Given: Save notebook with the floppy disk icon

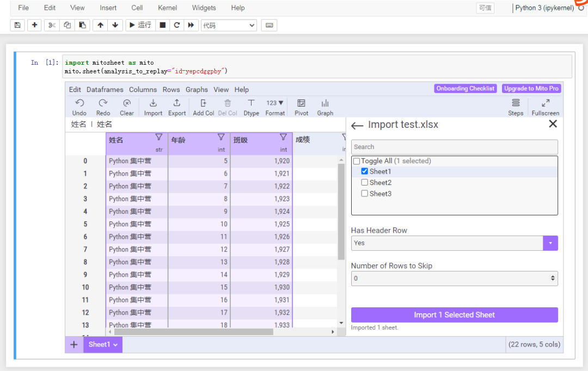Looking at the screenshot, I should pos(17,25).
